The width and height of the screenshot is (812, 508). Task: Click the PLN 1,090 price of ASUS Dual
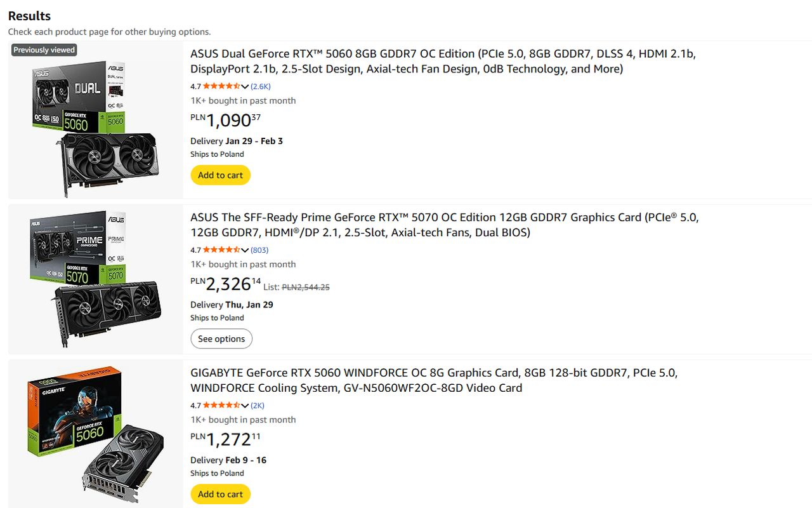pos(226,120)
